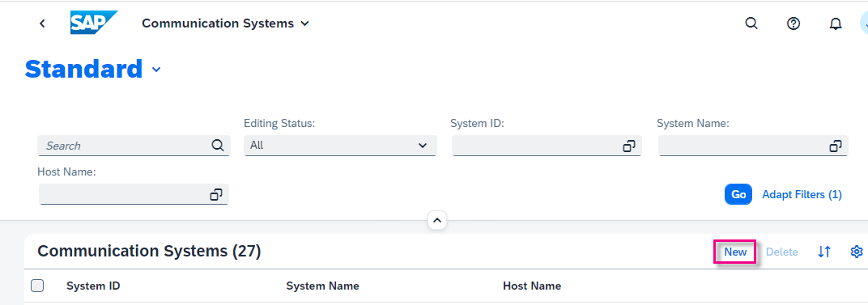Viewport: 868px width, 305px height.
Task: Click the Go button
Action: [738, 194]
